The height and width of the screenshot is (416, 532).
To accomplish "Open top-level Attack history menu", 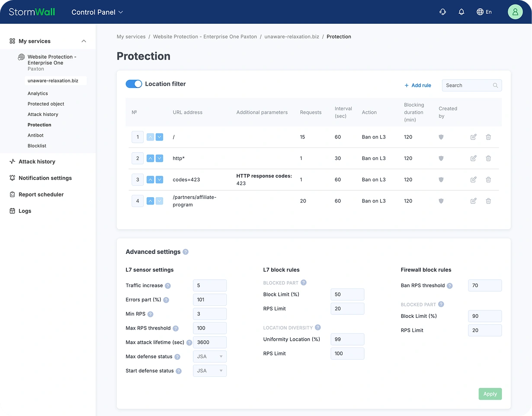I will 37,162.
